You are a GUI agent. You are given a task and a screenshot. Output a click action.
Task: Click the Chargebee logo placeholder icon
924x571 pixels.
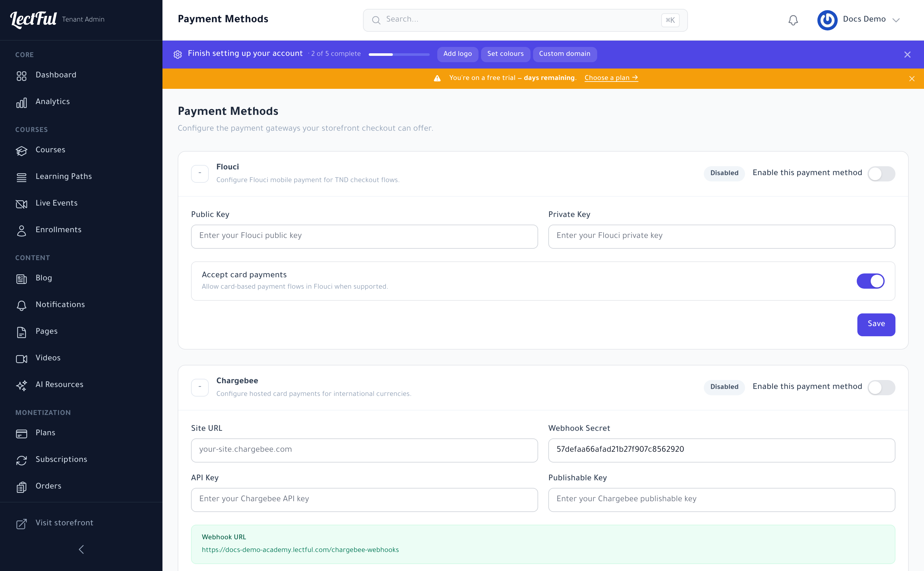click(200, 387)
